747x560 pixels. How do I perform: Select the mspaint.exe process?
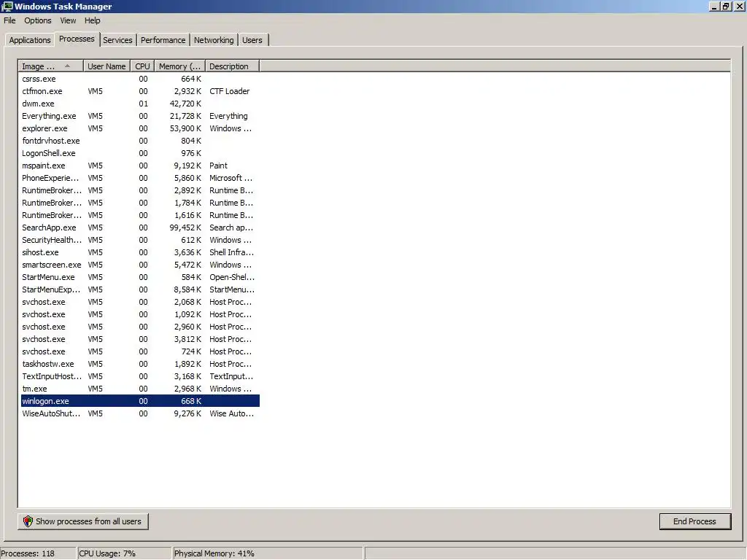140,166
